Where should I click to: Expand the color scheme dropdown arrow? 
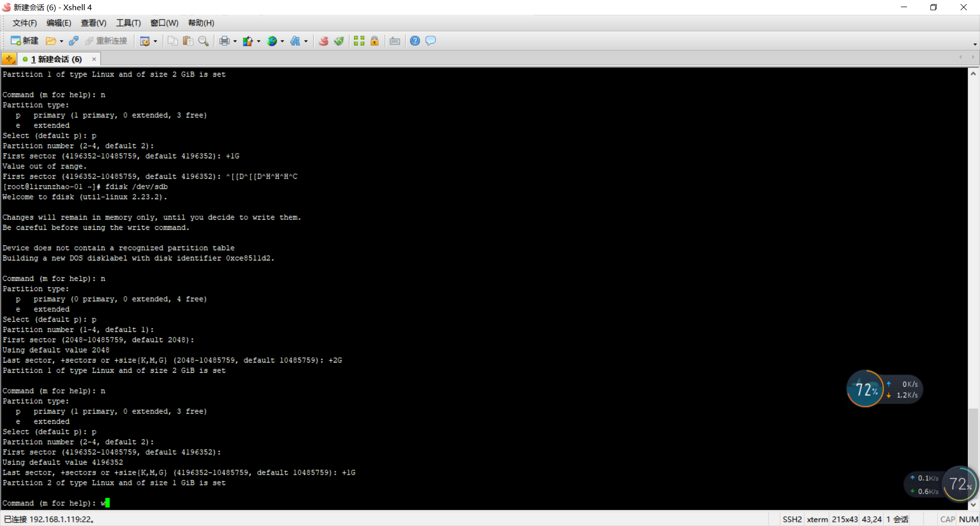point(259,41)
